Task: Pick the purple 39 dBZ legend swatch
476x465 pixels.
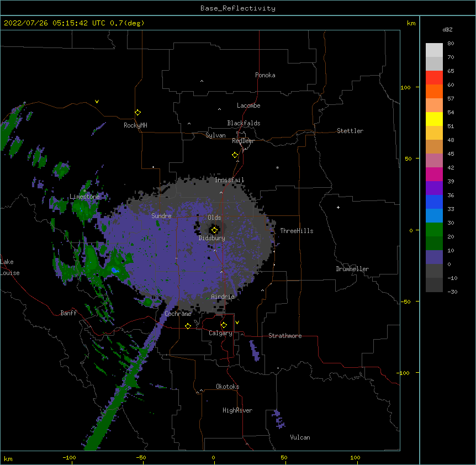Action: tap(434, 188)
